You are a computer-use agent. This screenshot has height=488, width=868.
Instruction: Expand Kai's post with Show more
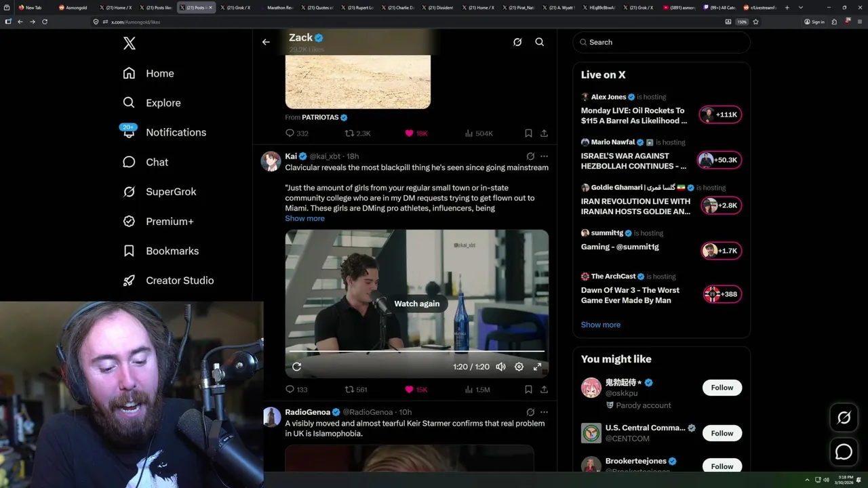[304, 218]
